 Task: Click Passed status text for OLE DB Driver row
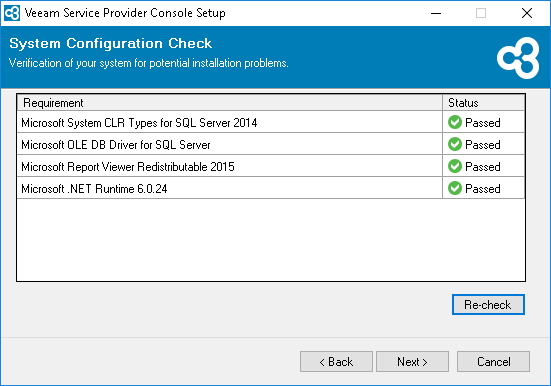482,144
